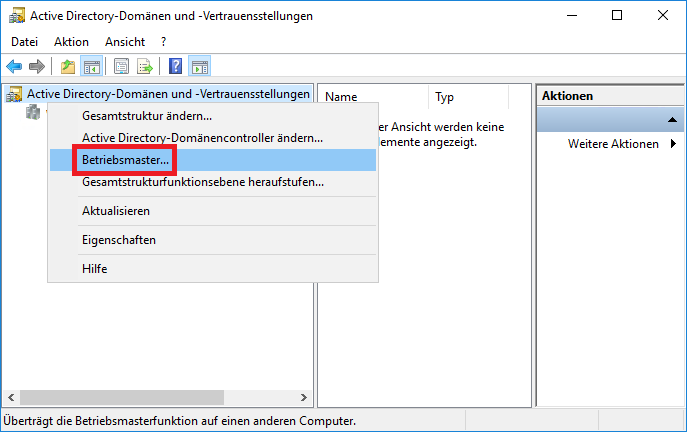Image resolution: width=687 pixels, height=432 pixels.
Task: Click the blue Help question mark icon
Action: [x=175, y=66]
